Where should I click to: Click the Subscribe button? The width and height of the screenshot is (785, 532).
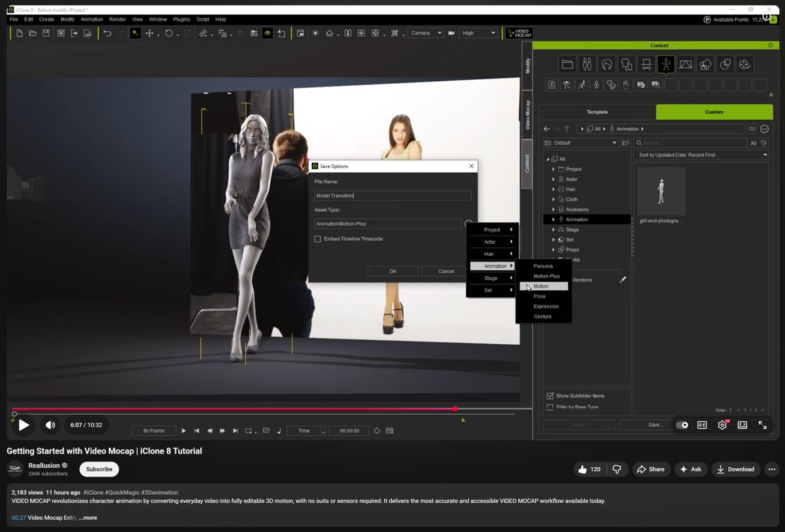tap(99, 469)
